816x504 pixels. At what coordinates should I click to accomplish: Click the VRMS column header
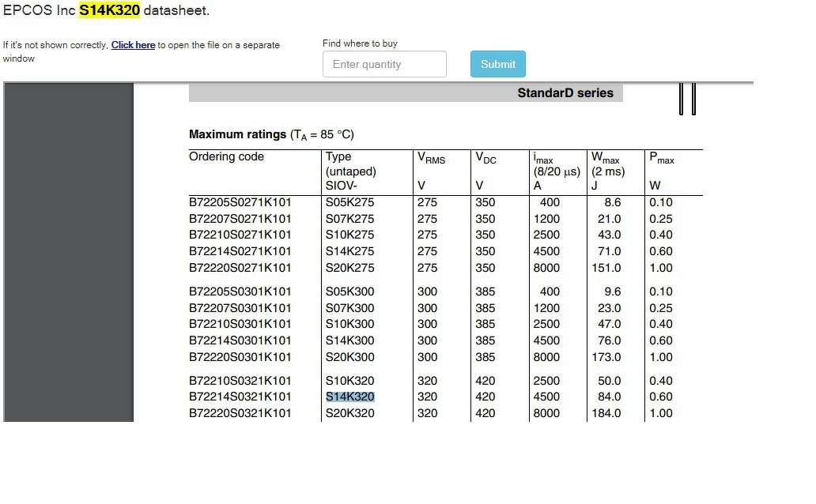(432, 158)
